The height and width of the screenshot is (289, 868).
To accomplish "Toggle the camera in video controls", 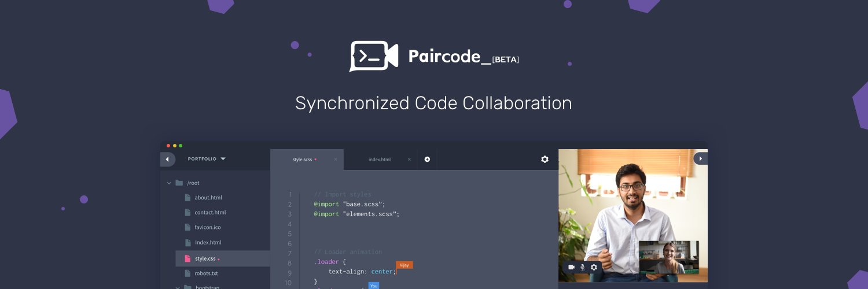I will click(x=571, y=267).
